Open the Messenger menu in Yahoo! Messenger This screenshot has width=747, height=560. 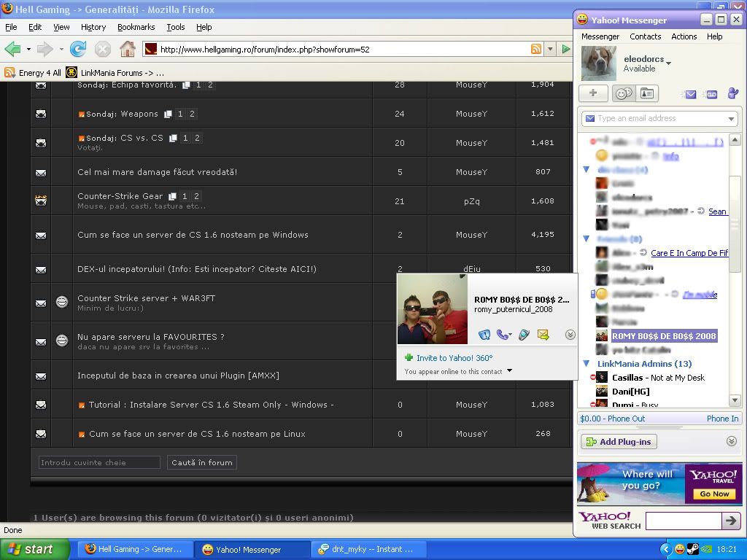[x=600, y=36]
